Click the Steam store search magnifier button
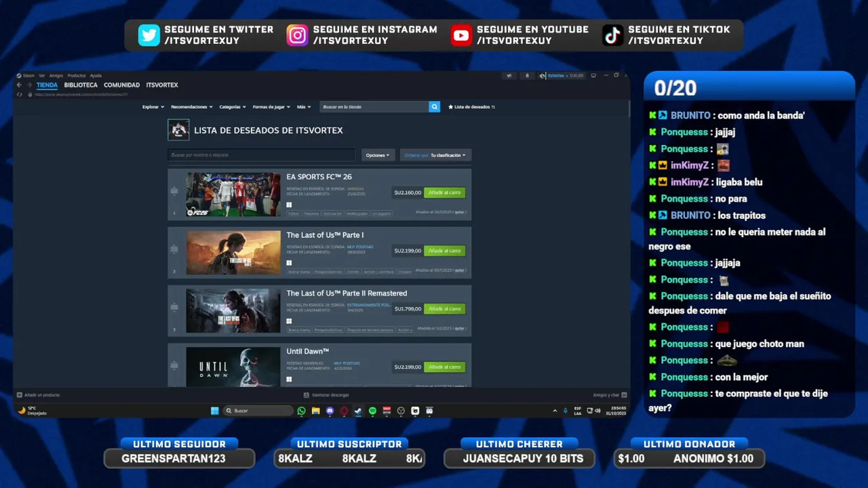This screenshot has height=488, width=868. coord(434,106)
